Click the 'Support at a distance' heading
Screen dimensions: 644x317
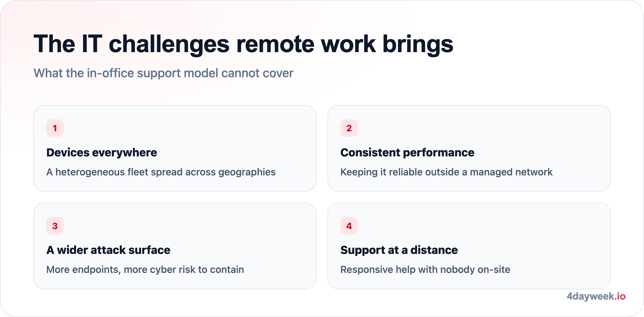399,250
